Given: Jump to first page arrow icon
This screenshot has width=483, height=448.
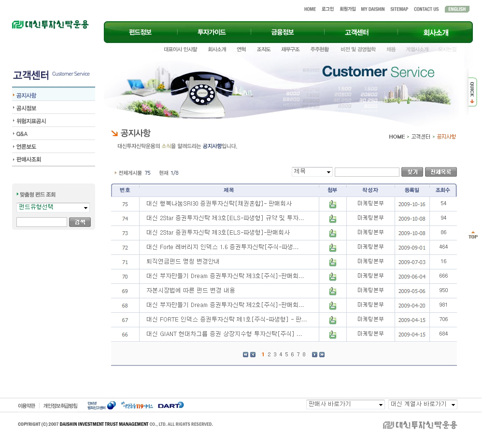Looking at the screenshot, I should (245, 355).
